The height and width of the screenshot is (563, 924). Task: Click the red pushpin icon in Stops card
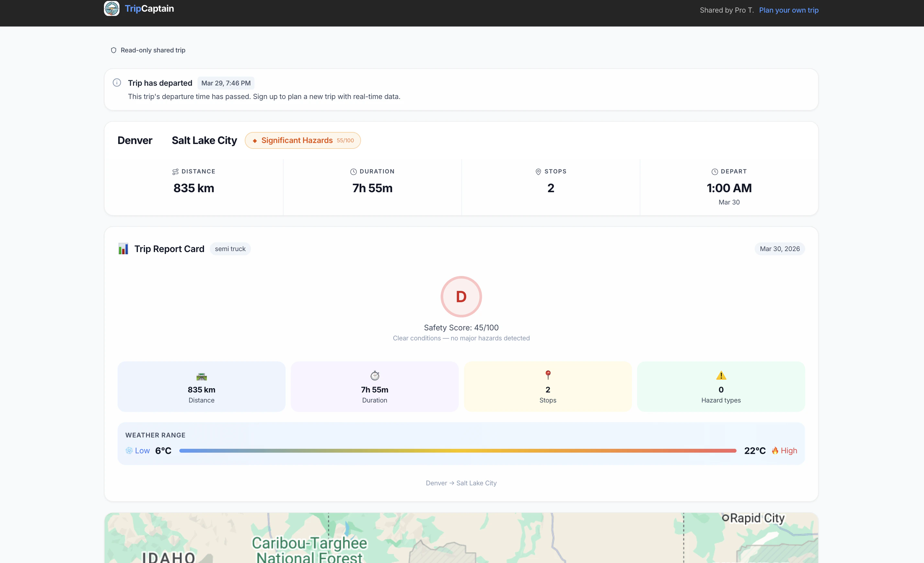548,375
